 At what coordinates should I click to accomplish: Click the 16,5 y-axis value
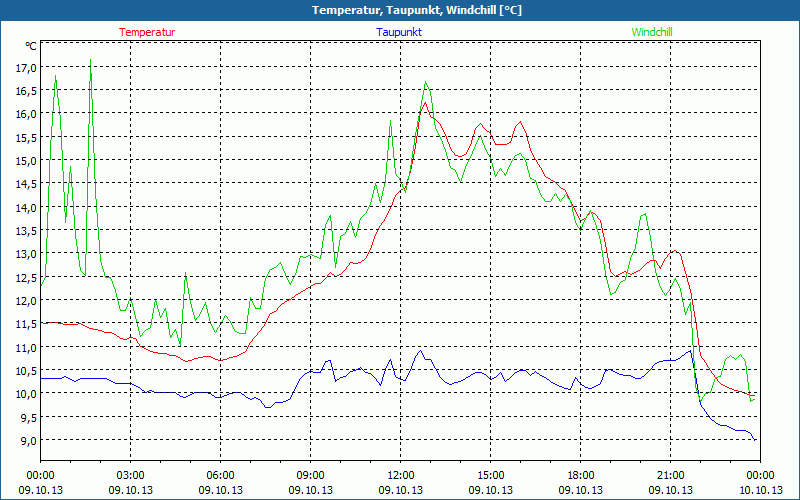click(x=27, y=91)
